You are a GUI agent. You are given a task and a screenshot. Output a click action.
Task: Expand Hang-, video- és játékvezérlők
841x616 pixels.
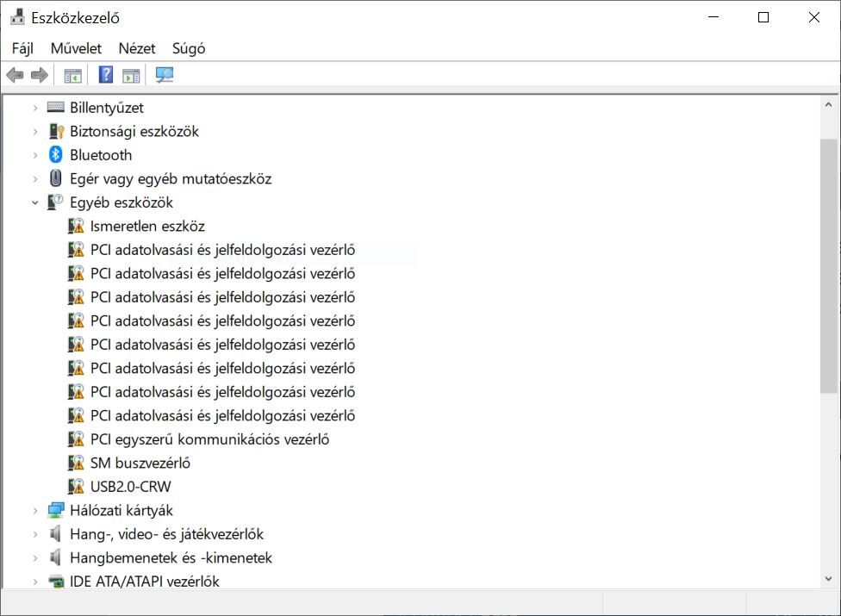(34, 534)
